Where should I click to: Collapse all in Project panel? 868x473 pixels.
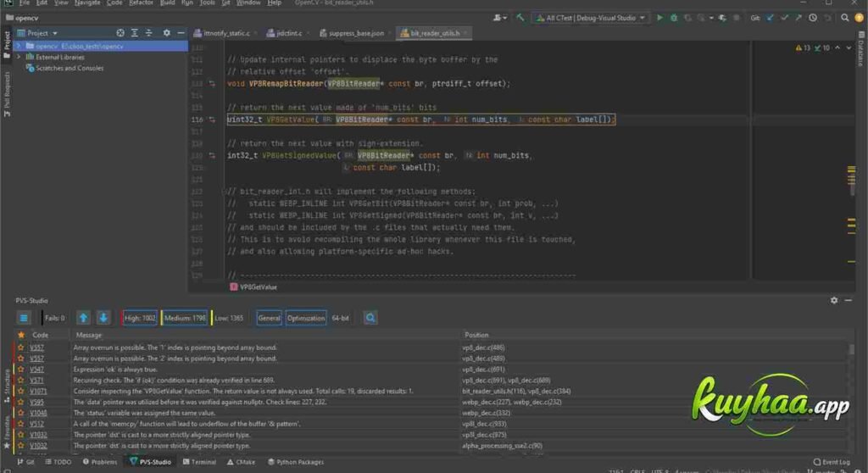pos(148,33)
